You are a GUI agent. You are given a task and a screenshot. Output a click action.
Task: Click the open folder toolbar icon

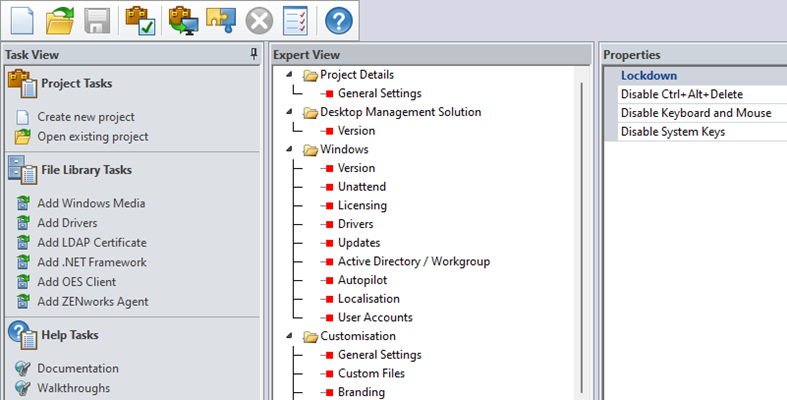60,19
